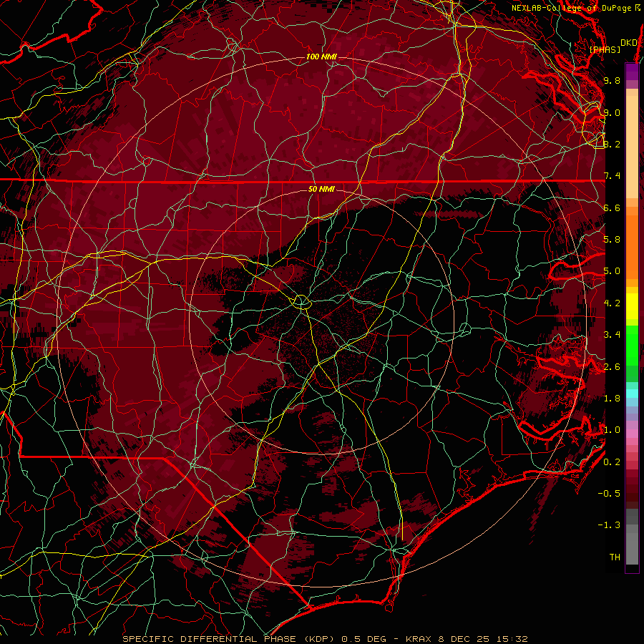Click the NEXLAB logo icon after DuPage

tap(638, 7)
